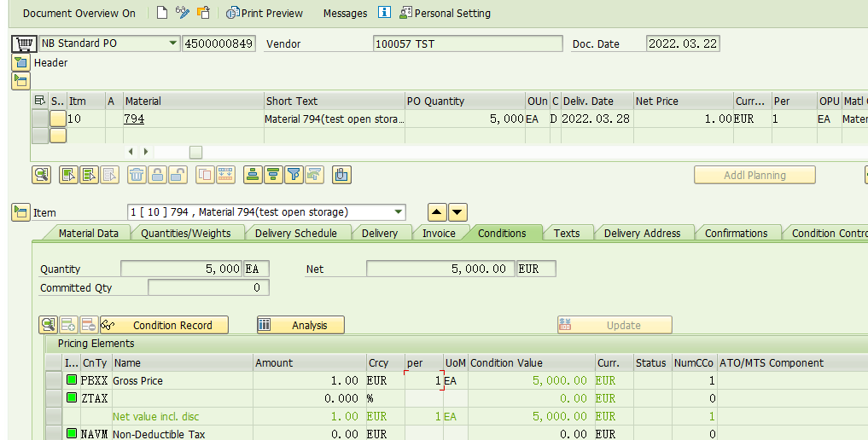Click the delete condition row icon
The width and height of the screenshot is (868, 440).
[89, 325]
